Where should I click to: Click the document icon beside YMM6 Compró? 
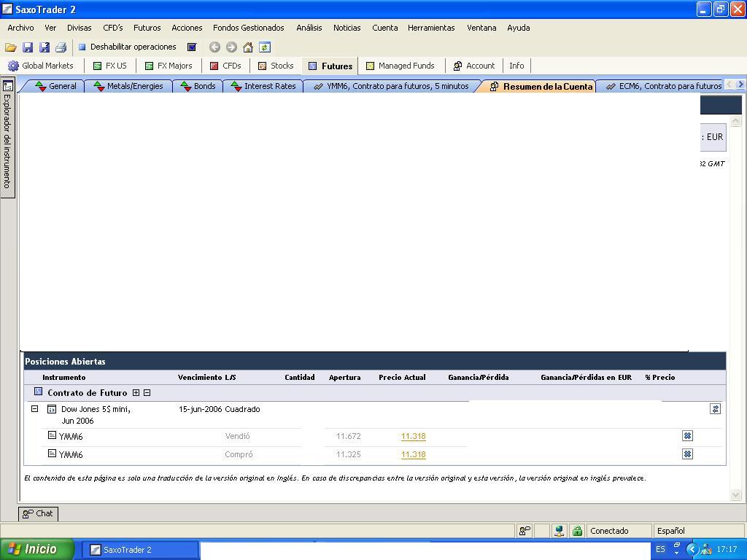[x=52, y=453]
